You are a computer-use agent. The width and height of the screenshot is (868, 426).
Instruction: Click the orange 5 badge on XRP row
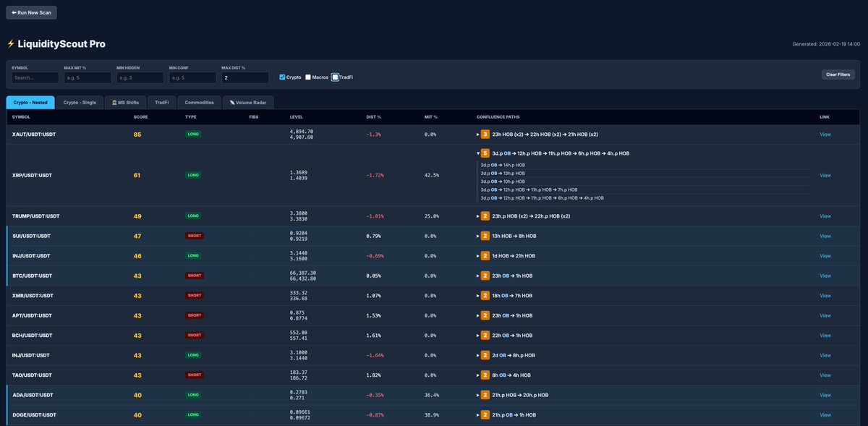coord(485,153)
